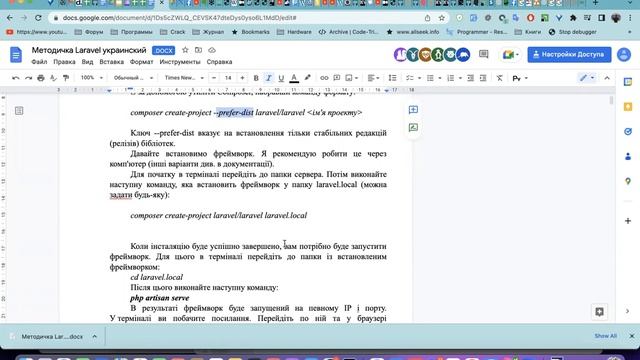Decrease the paragraph indent
This screenshot has width=640, height=360.
(471, 78)
